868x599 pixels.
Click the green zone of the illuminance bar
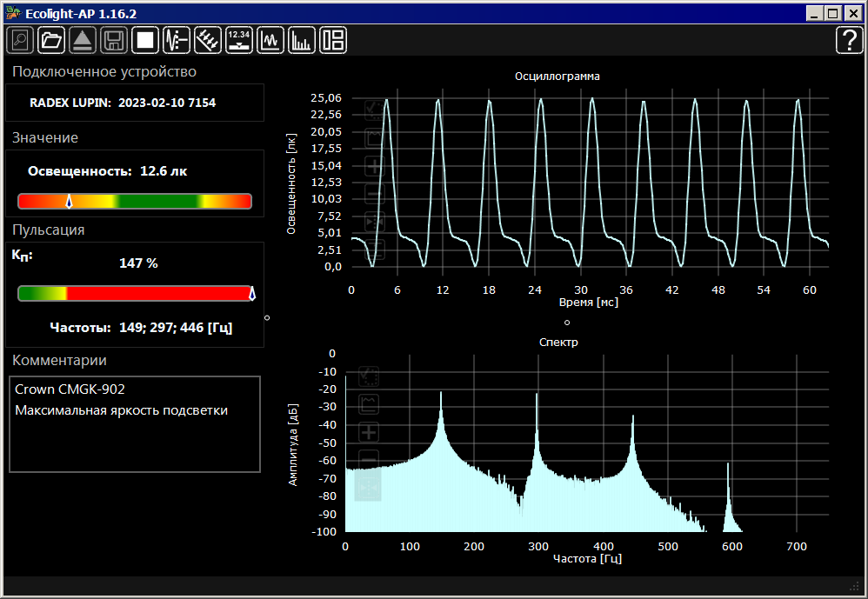click(x=157, y=202)
